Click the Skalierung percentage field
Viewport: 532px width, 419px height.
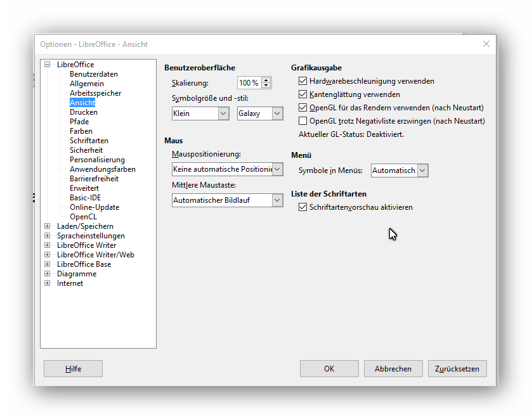click(249, 83)
